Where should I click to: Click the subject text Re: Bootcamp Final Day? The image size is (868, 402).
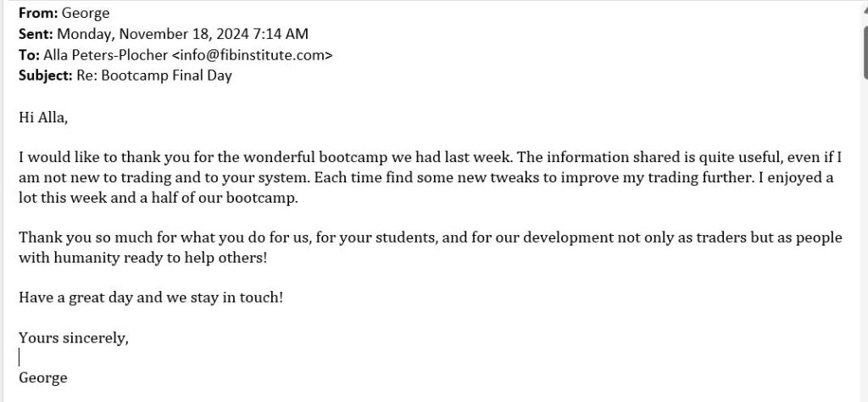coord(154,75)
